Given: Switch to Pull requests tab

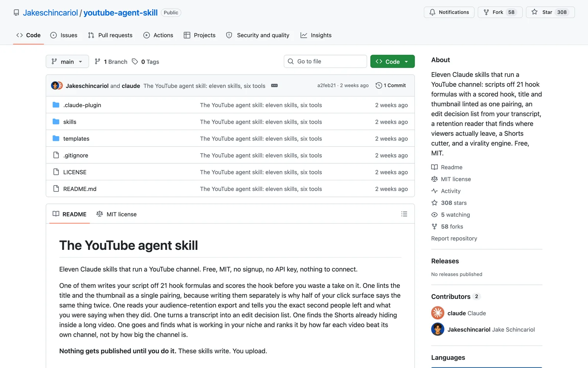Looking at the screenshot, I should point(110,35).
